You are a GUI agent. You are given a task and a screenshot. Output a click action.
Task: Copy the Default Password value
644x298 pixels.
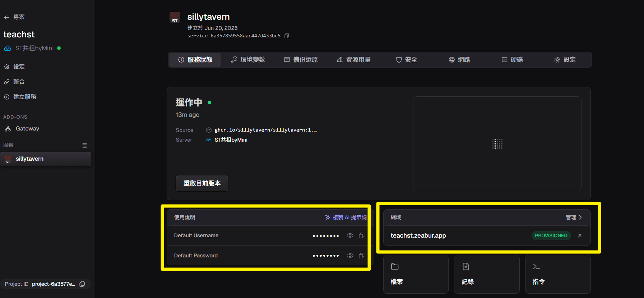362,256
